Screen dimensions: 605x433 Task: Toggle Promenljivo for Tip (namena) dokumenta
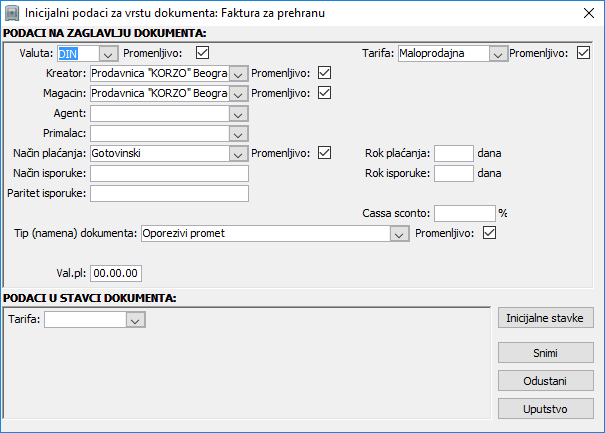tap(489, 233)
